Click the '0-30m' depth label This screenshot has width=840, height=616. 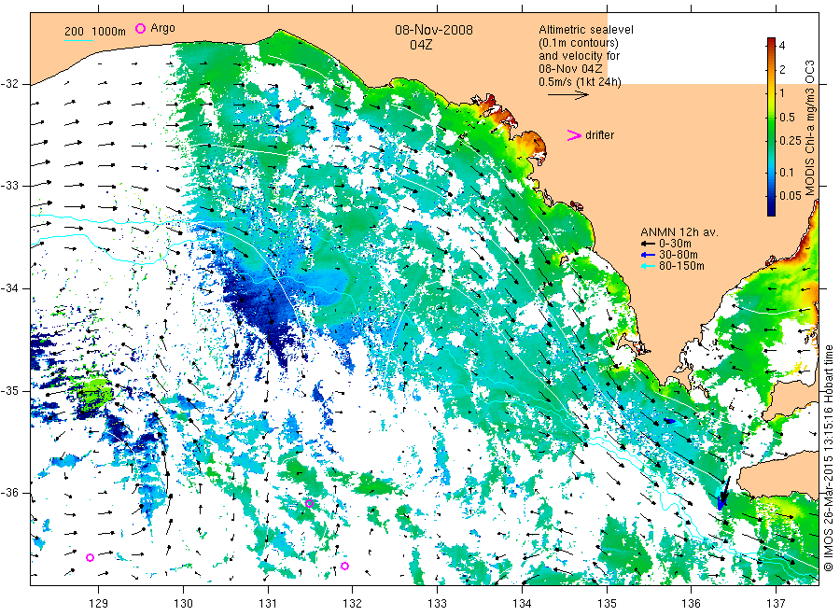(x=675, y=244)
